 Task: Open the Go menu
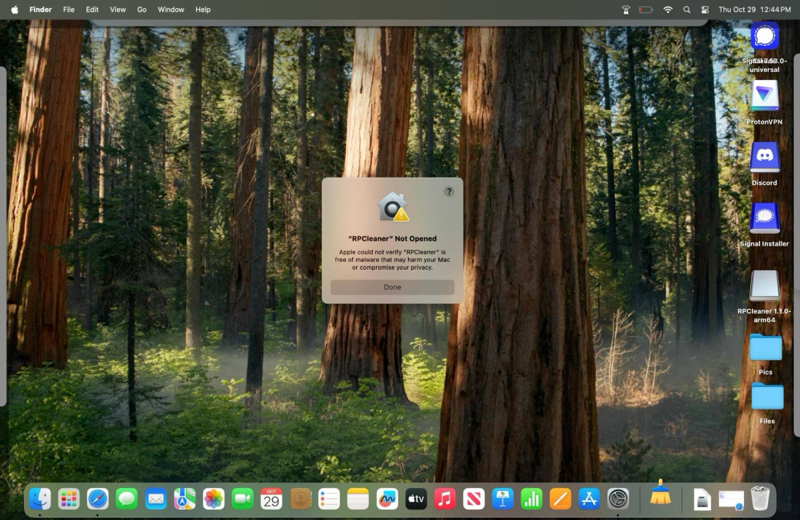[x=141, y=10]
